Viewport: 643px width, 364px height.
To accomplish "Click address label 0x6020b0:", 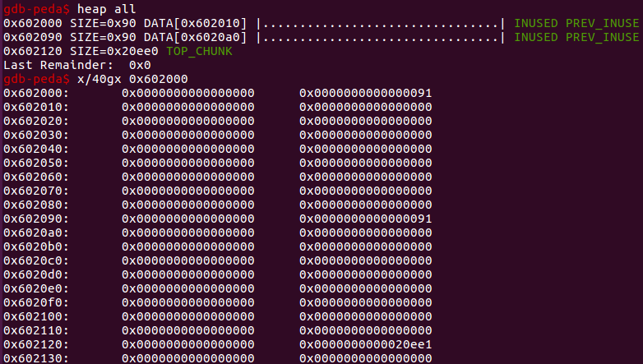I will (36, 247).
